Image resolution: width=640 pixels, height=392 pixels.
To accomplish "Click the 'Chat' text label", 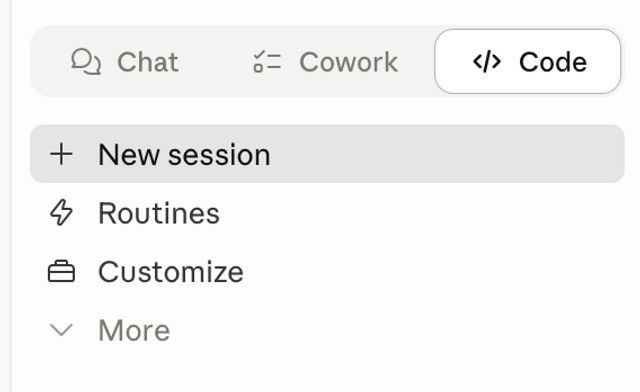I will point(148,62).
